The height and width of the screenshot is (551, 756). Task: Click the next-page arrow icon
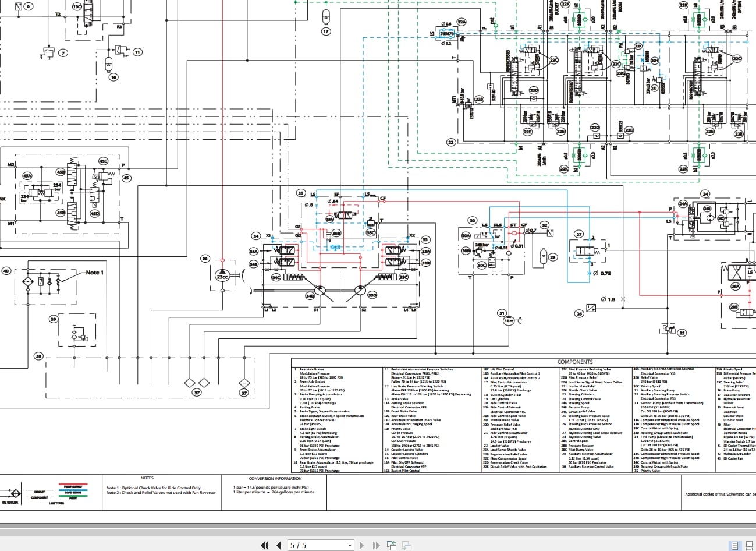click(x=361, y=545)
